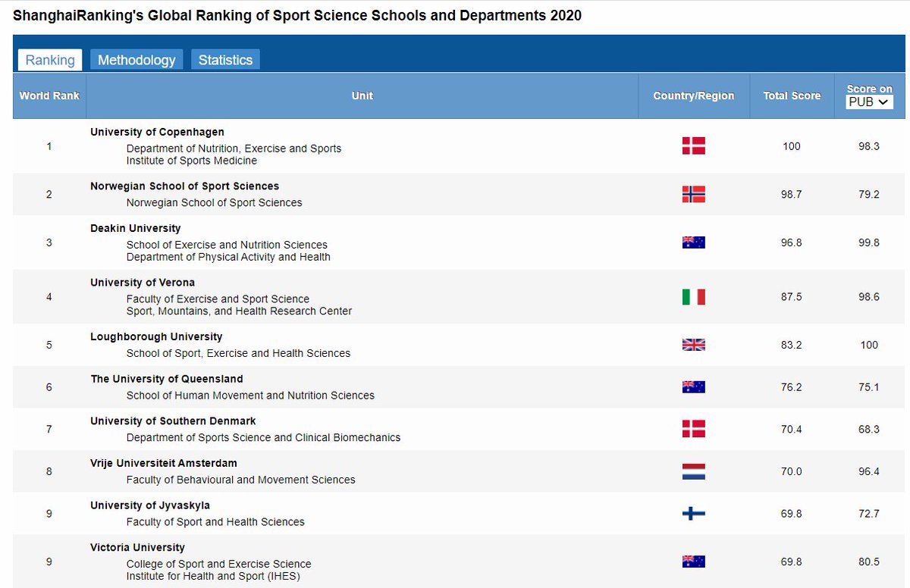Click total score 87.5 for Verona

(x=792, y=297)
